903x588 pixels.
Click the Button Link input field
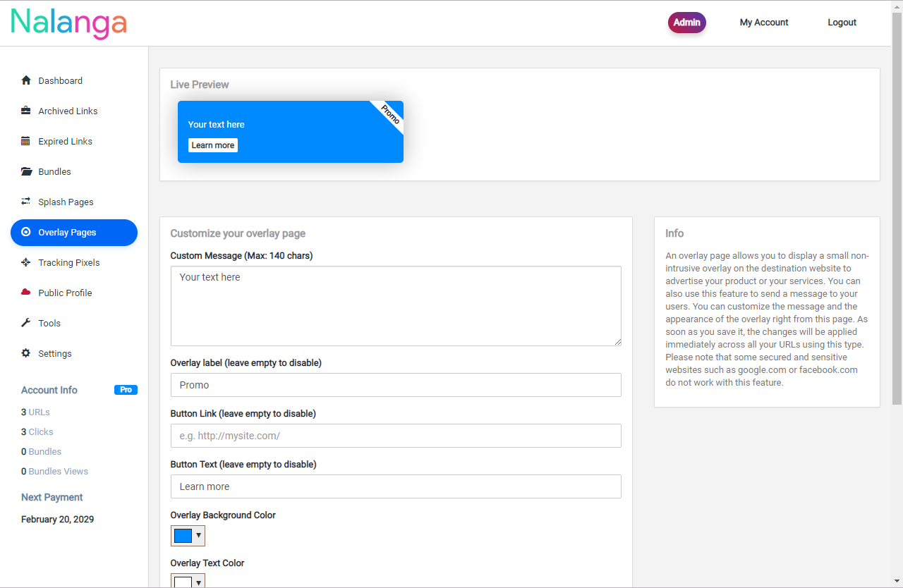395,436
